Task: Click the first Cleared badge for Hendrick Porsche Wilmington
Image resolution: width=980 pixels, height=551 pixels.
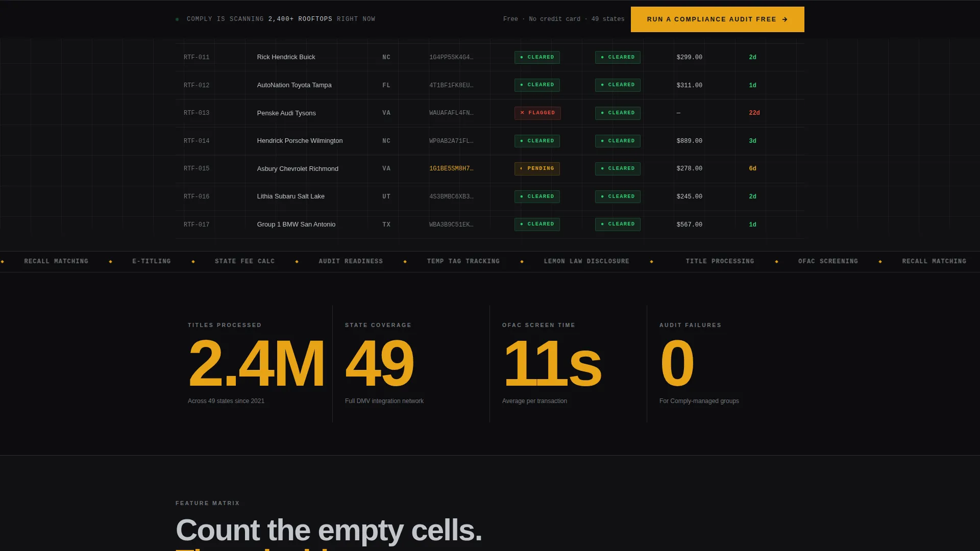Action: (x=537, y=141)
